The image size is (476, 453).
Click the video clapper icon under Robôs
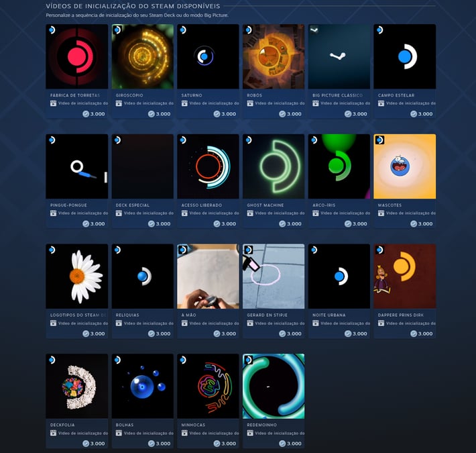point(250,103)
